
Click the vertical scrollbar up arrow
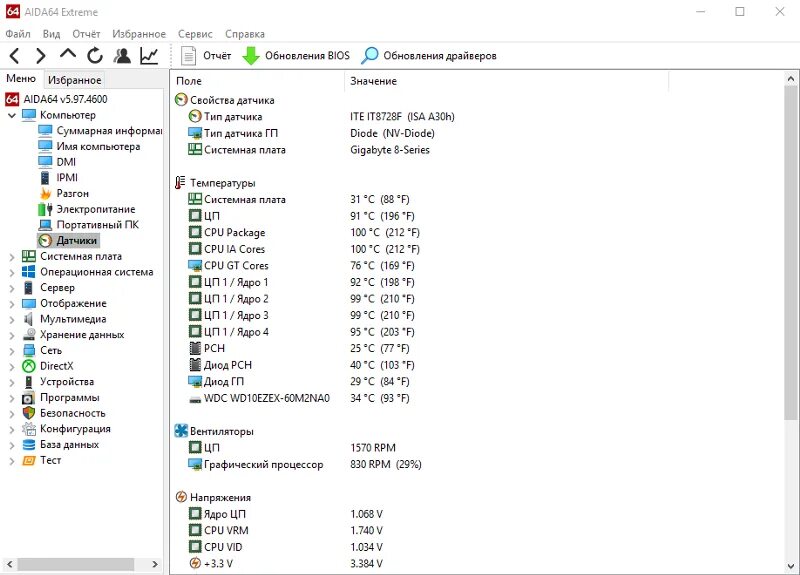(x=791, y=79)
